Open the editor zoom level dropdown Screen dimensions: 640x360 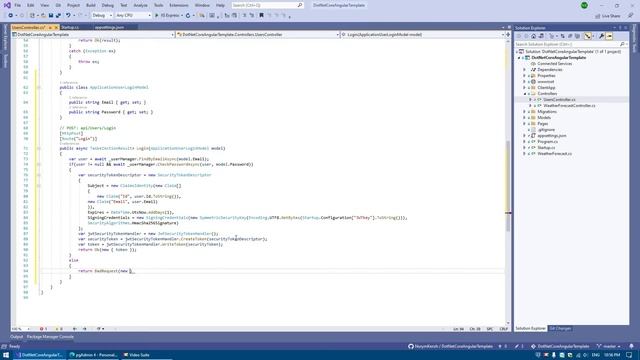click(21, 329)
